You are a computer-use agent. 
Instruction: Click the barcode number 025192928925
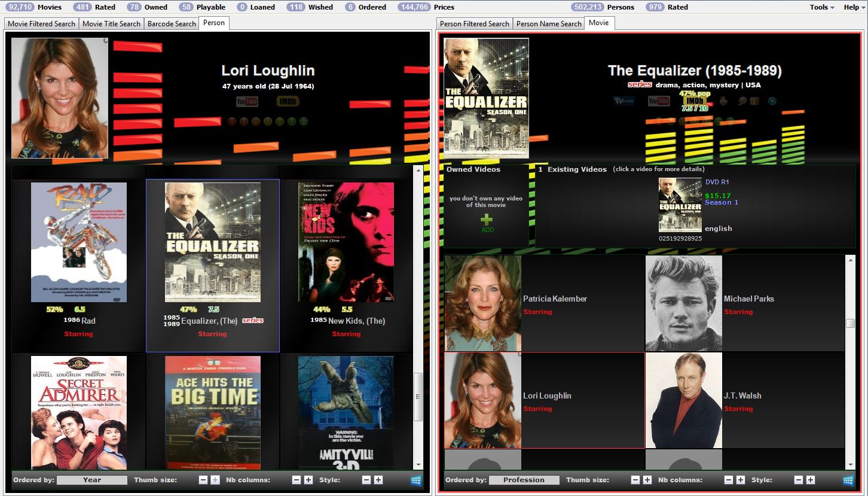(680, 238)
